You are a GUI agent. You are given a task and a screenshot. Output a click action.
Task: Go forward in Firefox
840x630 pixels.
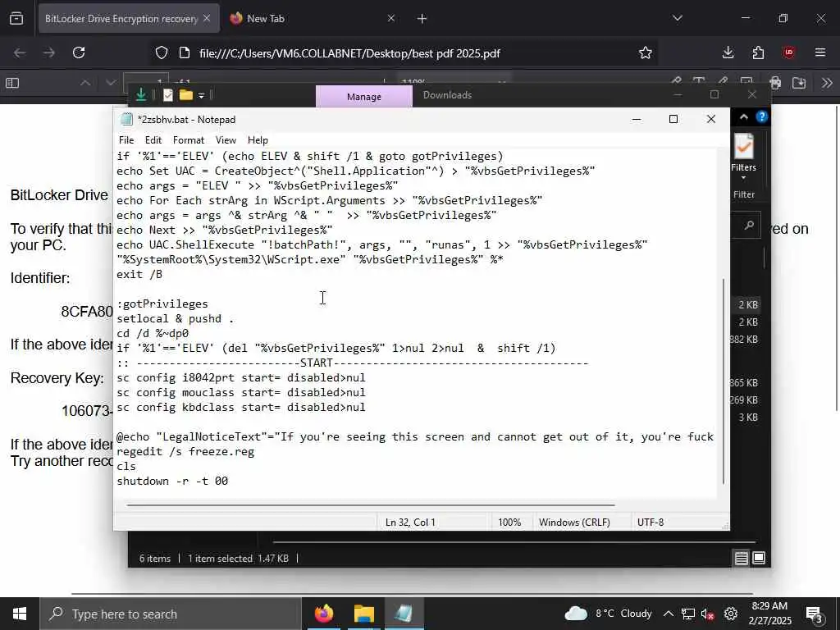tap(49, 53)
